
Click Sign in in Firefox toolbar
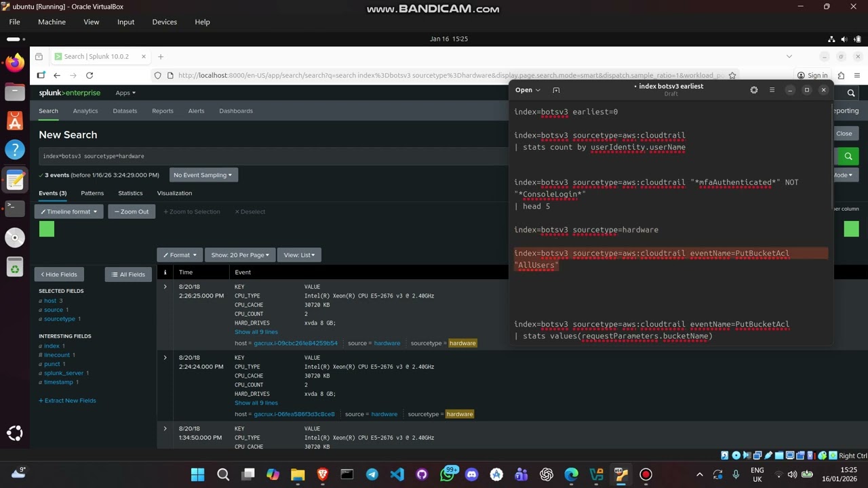[812, 75]
